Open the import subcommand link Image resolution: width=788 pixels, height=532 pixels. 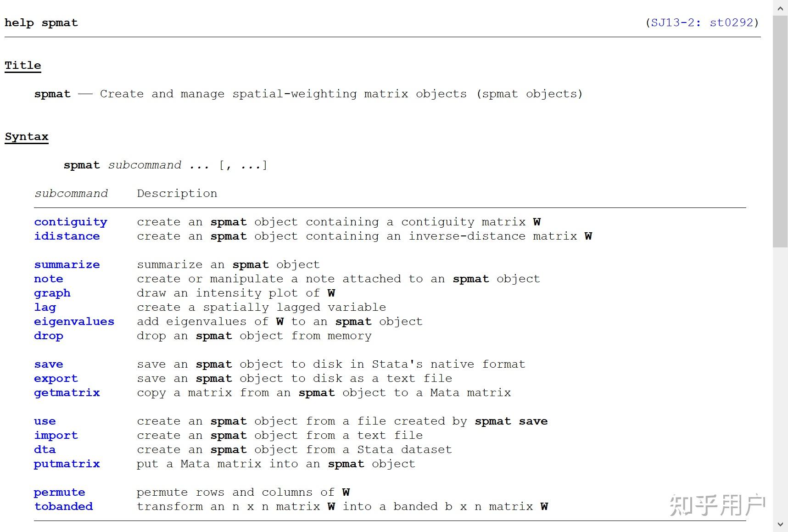[56, 436]
